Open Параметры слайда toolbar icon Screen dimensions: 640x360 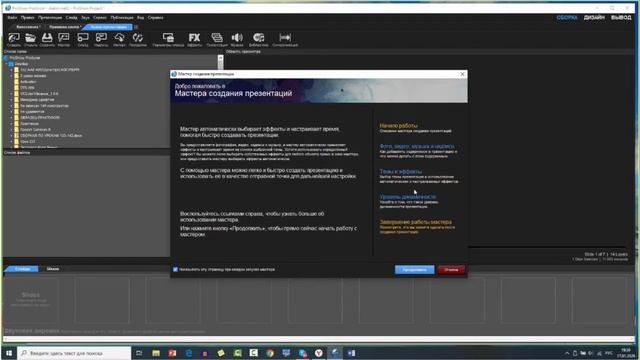(x=168, y=39)
